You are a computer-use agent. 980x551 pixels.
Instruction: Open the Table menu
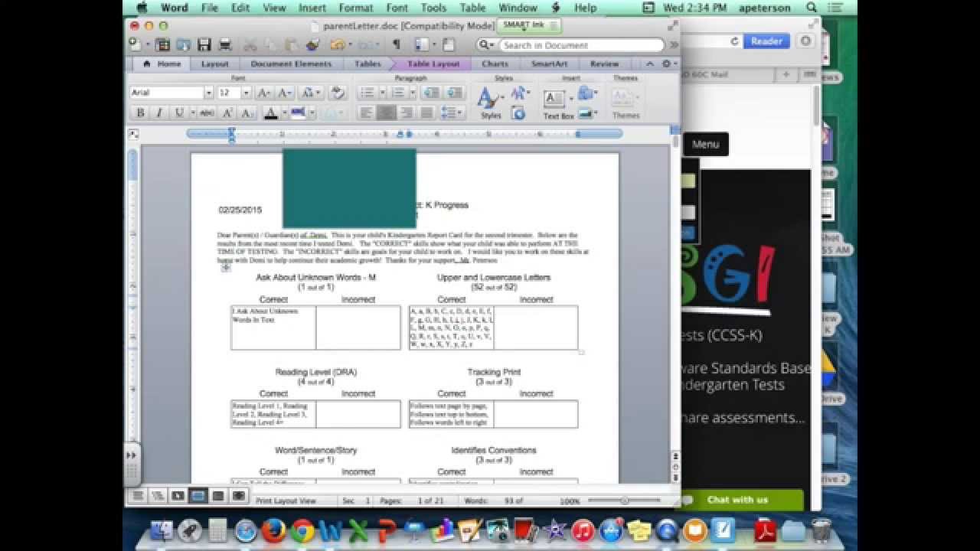pyautogui.click(x=472, y=8)
